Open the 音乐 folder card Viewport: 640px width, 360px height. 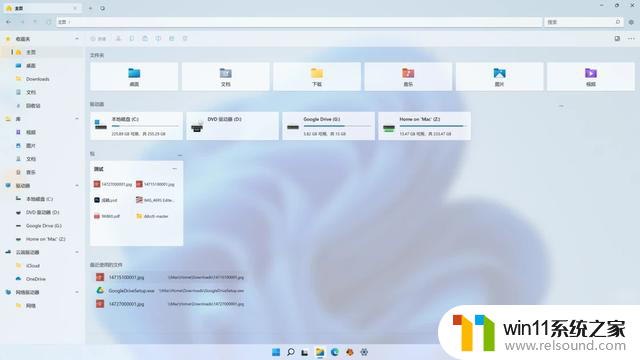pyautogui.click(x=408, y=76)
